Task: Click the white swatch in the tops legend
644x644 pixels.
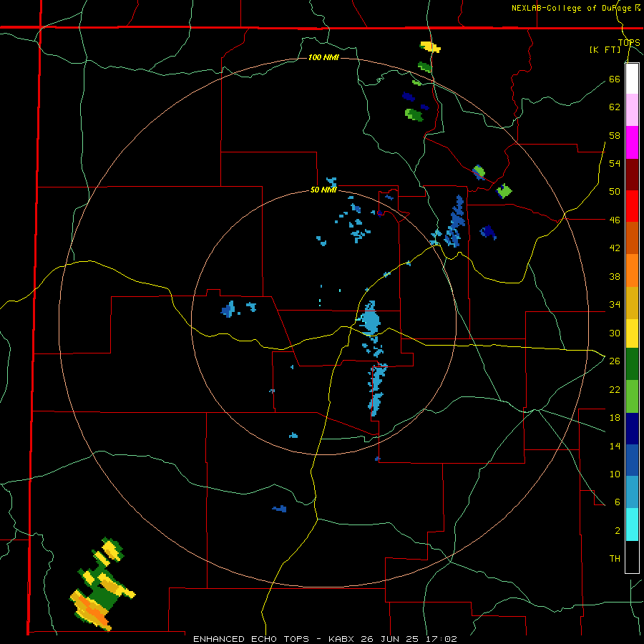Action: (632, 79)
